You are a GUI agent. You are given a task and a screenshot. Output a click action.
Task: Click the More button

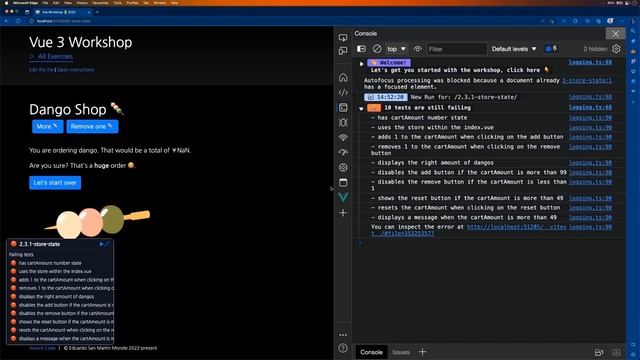point(48,127)
